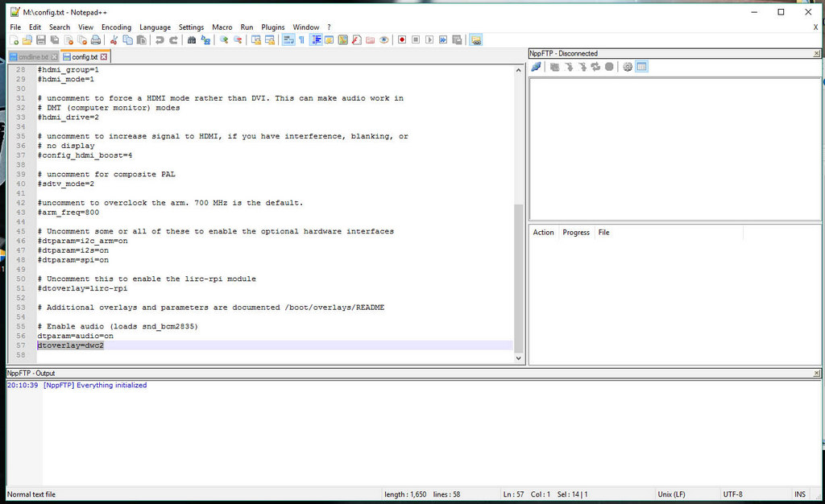Start macro recording with the red dot
The image size is (825, 504).
click(x=401, y=39)
